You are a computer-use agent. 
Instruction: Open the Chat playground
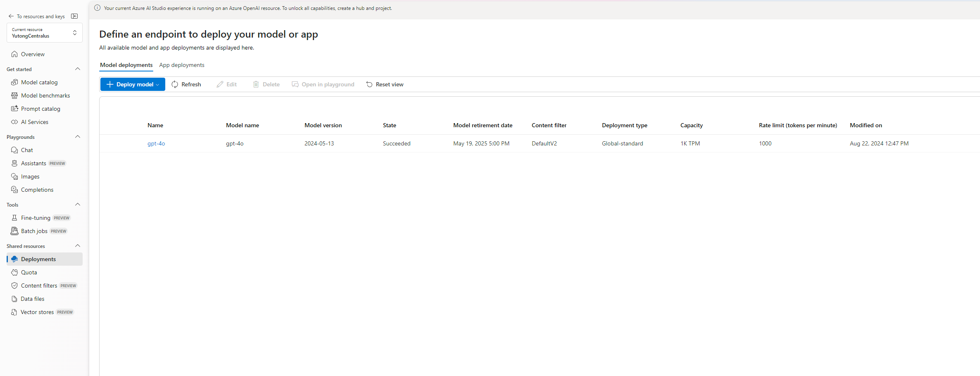27,150
